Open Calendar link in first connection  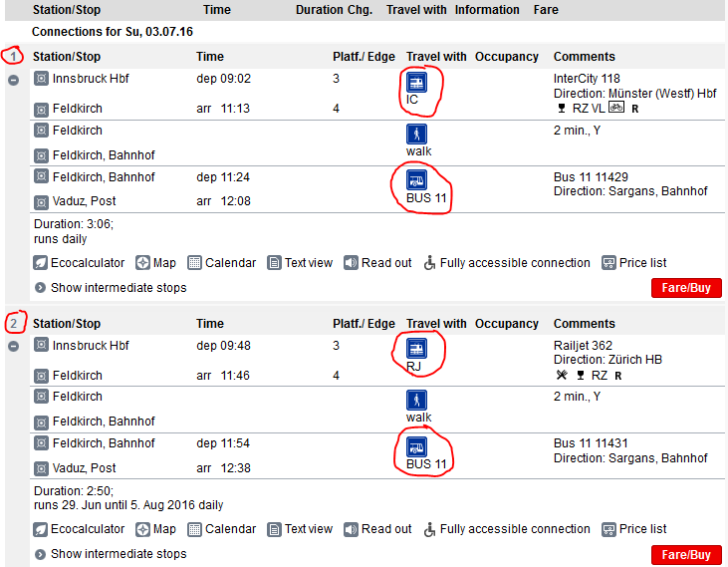pyautogui.click(x=221, y=263)
